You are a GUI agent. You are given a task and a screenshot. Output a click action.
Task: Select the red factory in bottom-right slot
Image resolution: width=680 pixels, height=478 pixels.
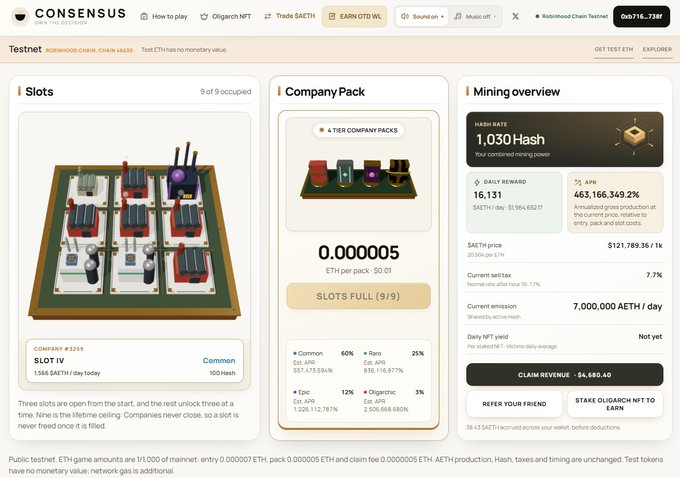pyautogui.click(x=191, y=265)
